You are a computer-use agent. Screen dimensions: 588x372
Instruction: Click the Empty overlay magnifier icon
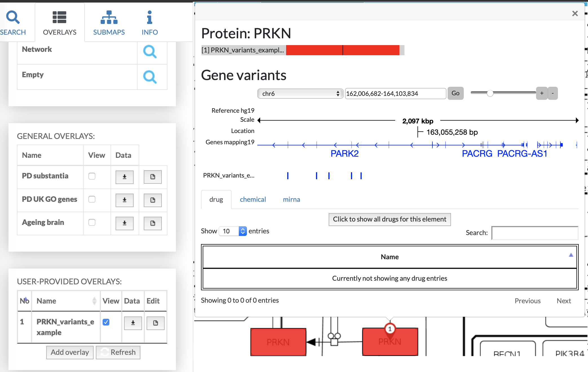[x=150, y=77]
